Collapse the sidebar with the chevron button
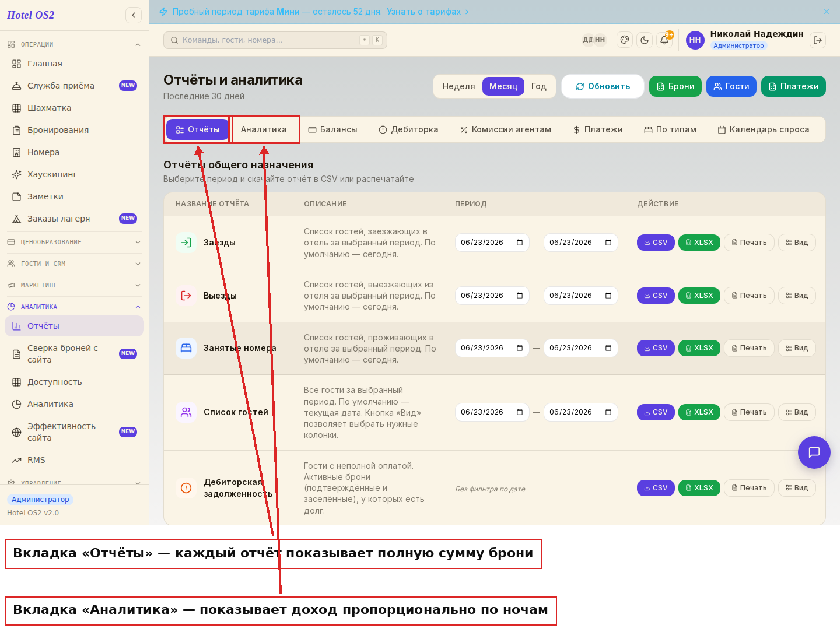This screenshot has height=639, width=840. (x=134, y=15)
